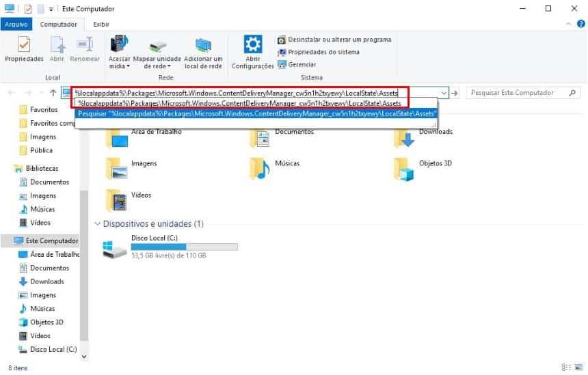Switch to the Computador tab
This screenshot has width=588, height=375.
tap(58, 24)
